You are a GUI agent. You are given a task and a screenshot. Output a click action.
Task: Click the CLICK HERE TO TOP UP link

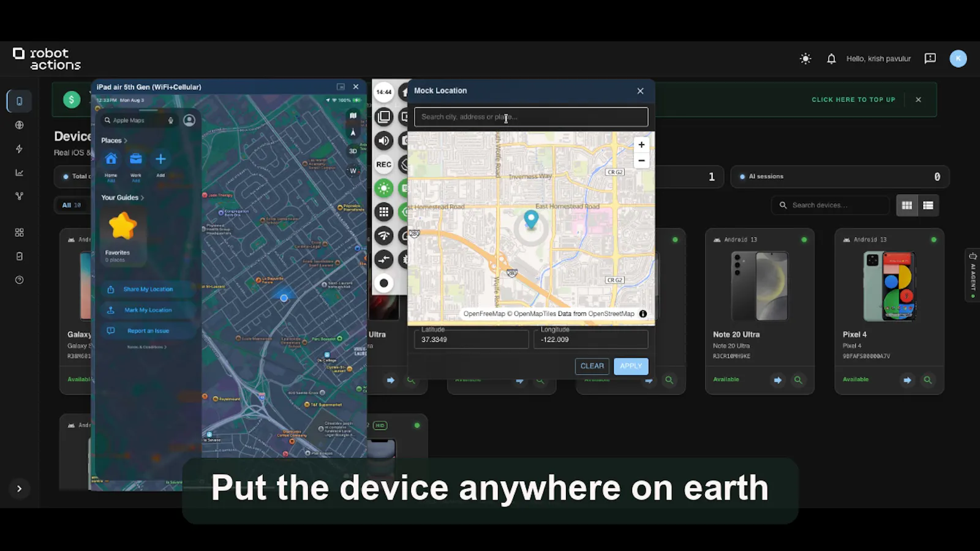tap(853, 100)
